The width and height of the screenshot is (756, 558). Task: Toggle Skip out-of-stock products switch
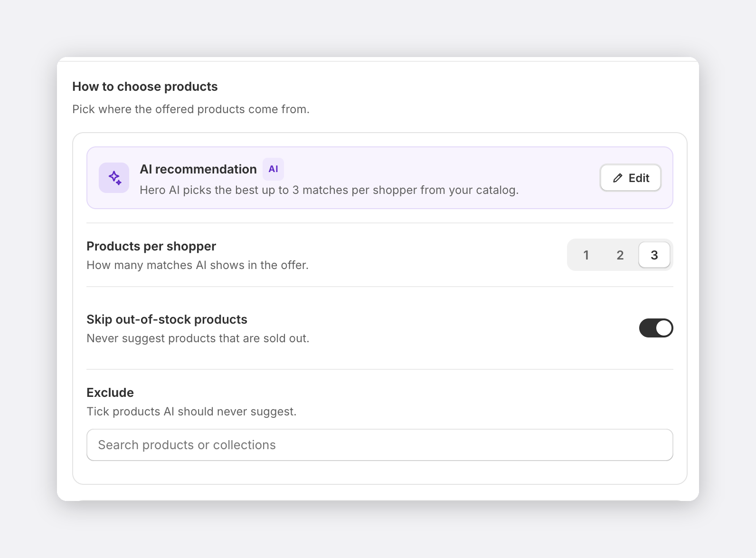tap(656, 328)
